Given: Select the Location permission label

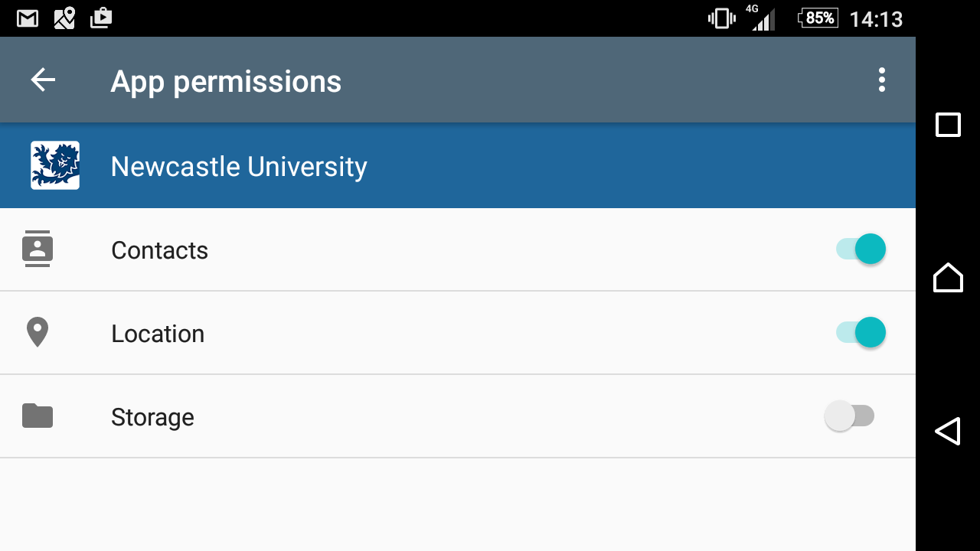Looking at the screenshot, I should point(158,334).
